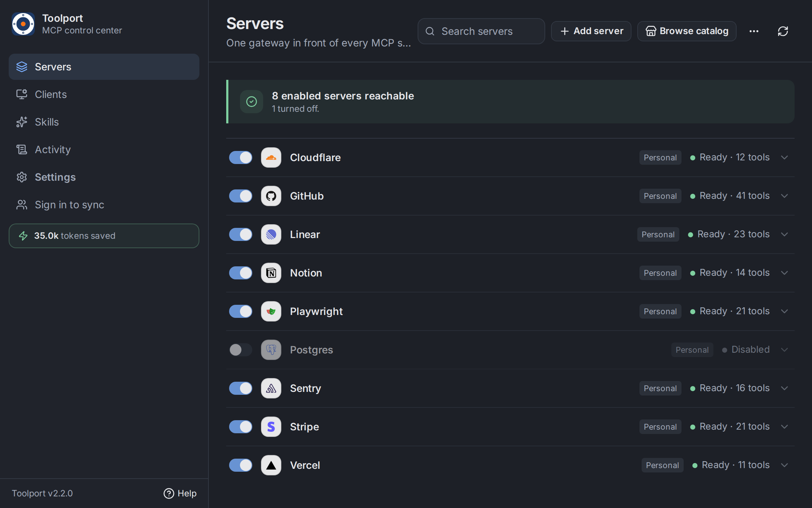Click the magnifier icon in search box
Screen dimensions: 812x508
[x=430, y=31]
